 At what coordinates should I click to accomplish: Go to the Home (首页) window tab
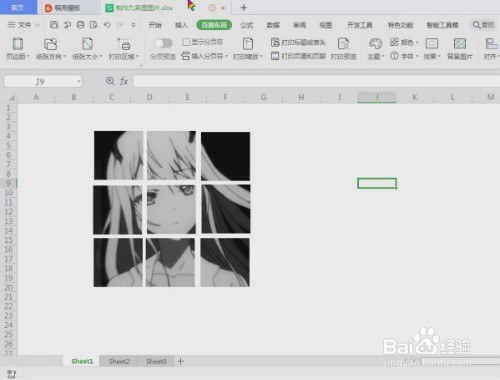[x=18, y=7]
